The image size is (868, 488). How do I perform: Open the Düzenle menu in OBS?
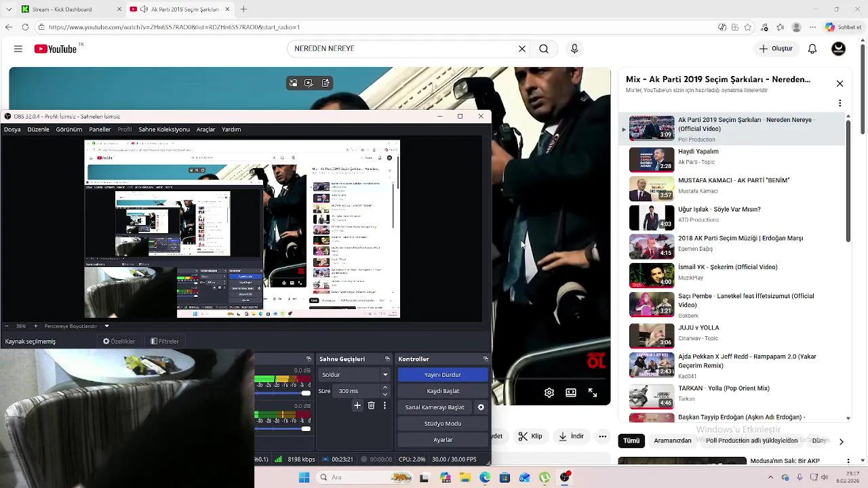(x=38, y=129)
